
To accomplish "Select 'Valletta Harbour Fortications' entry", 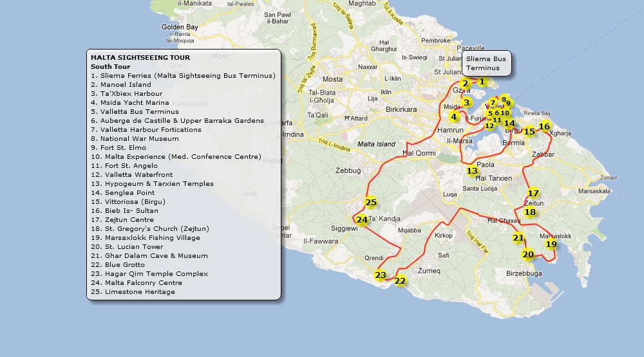I will [146, 130].
